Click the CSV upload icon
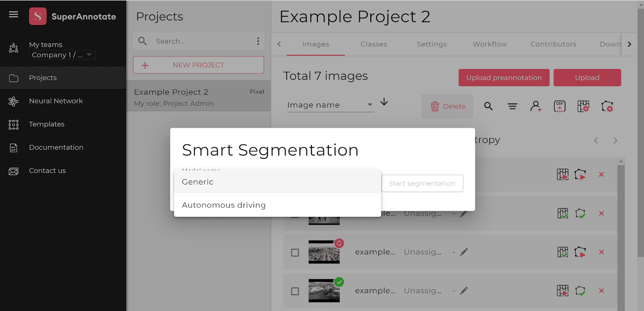The width and height of the screenshot is (644, 311). point(560,106)
